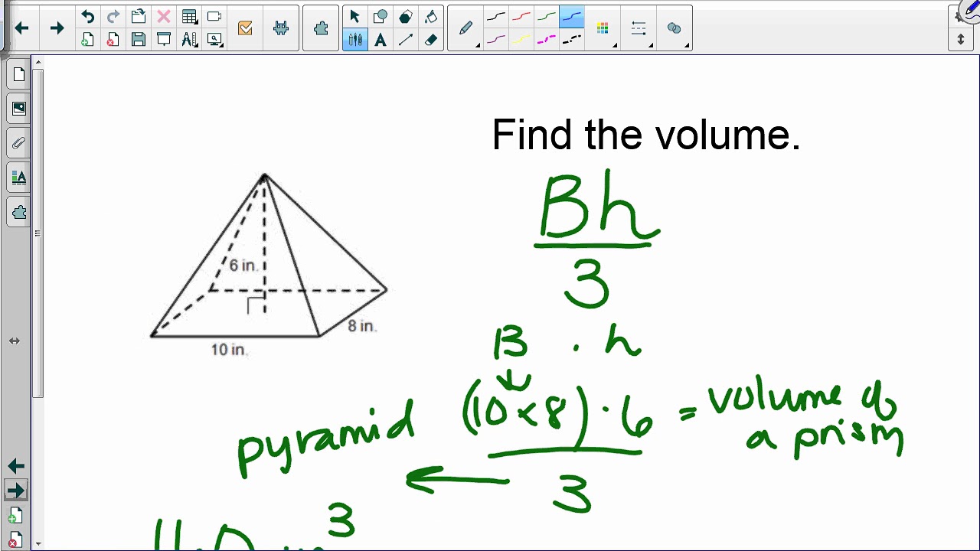
Task: Choose the magenta dashed pen style
Action: point(547,40)
